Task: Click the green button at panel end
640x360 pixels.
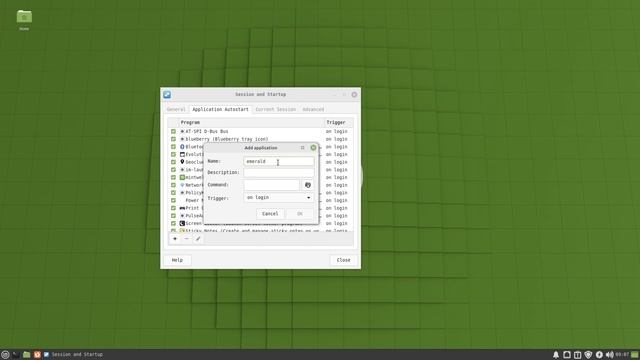Action: click(x=635, y=355)
